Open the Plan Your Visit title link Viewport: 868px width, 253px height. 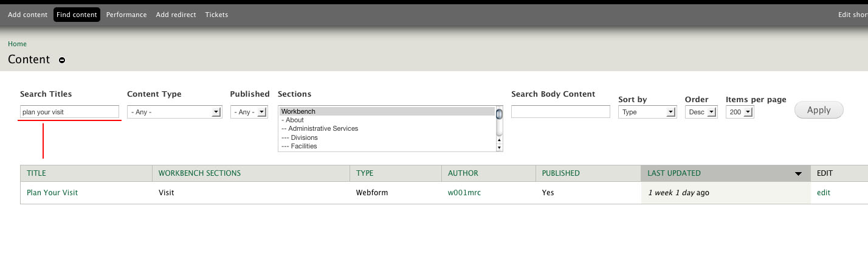[52, 193]
